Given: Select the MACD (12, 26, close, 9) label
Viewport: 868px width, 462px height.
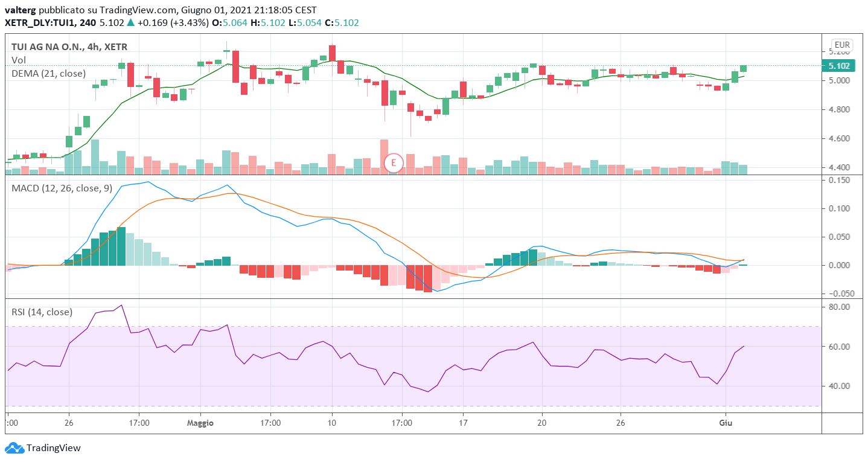Looking at the screenshot, I should (x=62, y=188).
